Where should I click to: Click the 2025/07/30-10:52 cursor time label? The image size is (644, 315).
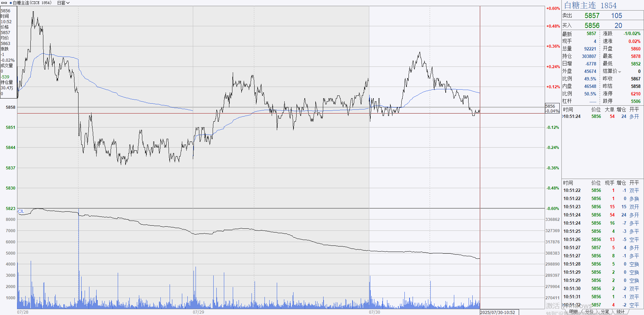click(498, 312)
